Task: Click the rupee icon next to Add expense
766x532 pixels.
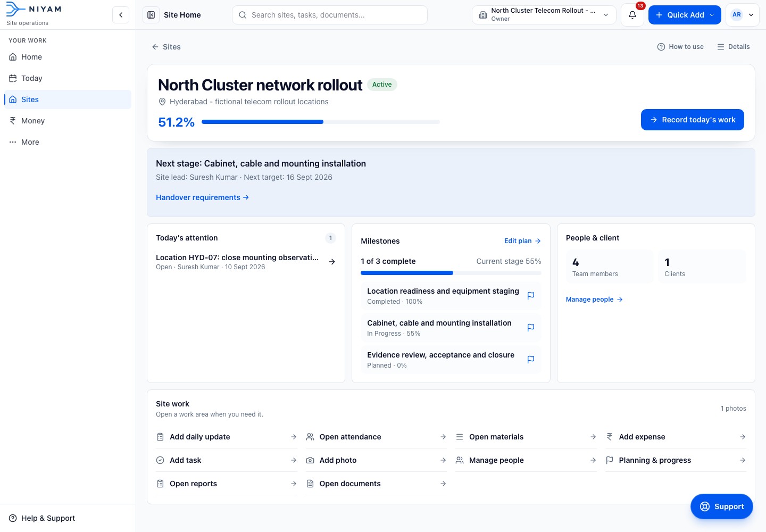Action: (x=610, y=437)
